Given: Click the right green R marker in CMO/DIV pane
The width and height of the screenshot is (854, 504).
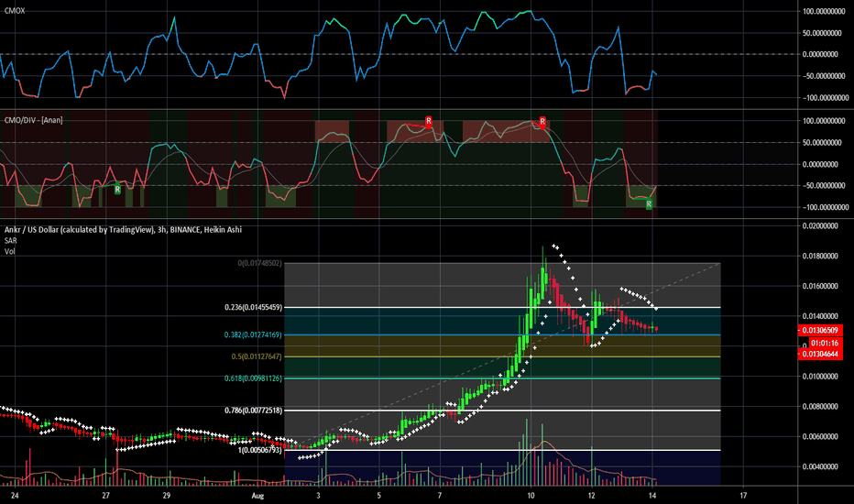Looking at the screenshot, I should [x=649, y=204].
